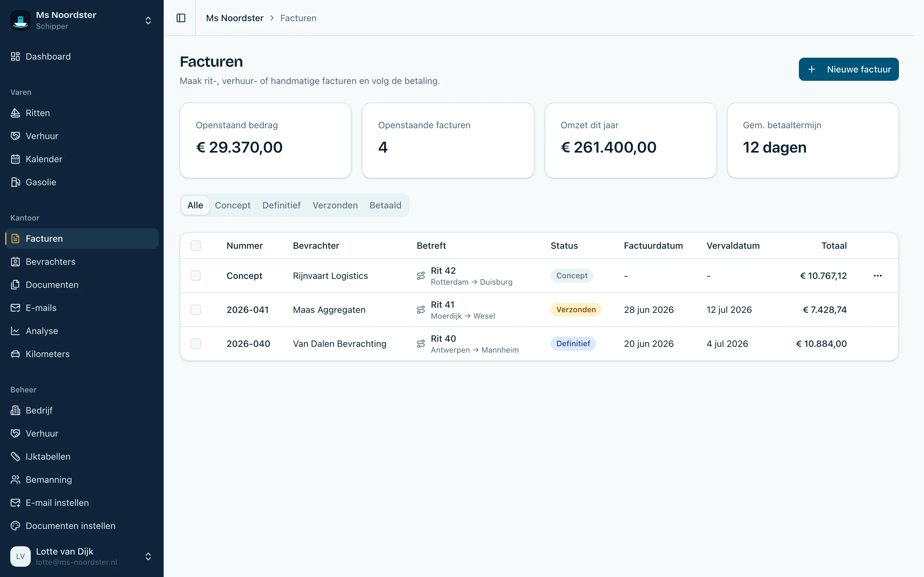The height and width of the screenshot is (577, 924).
Task: Open actions menu for Rit 42 row
Action: [877, 276]
